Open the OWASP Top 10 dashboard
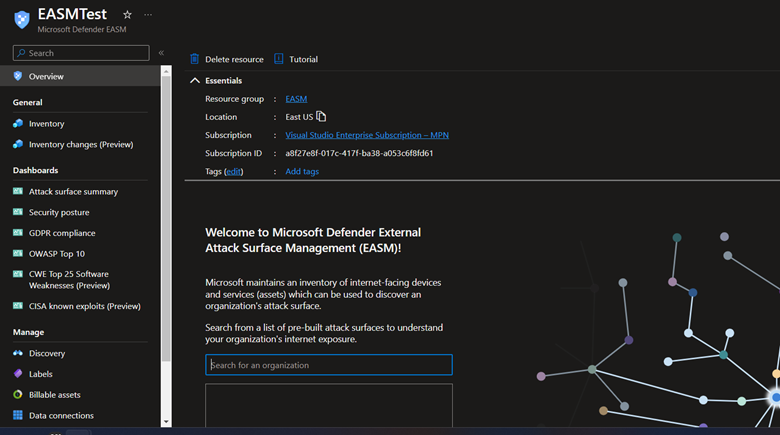Viewport: 780px width, 435px height. [57, 254]
